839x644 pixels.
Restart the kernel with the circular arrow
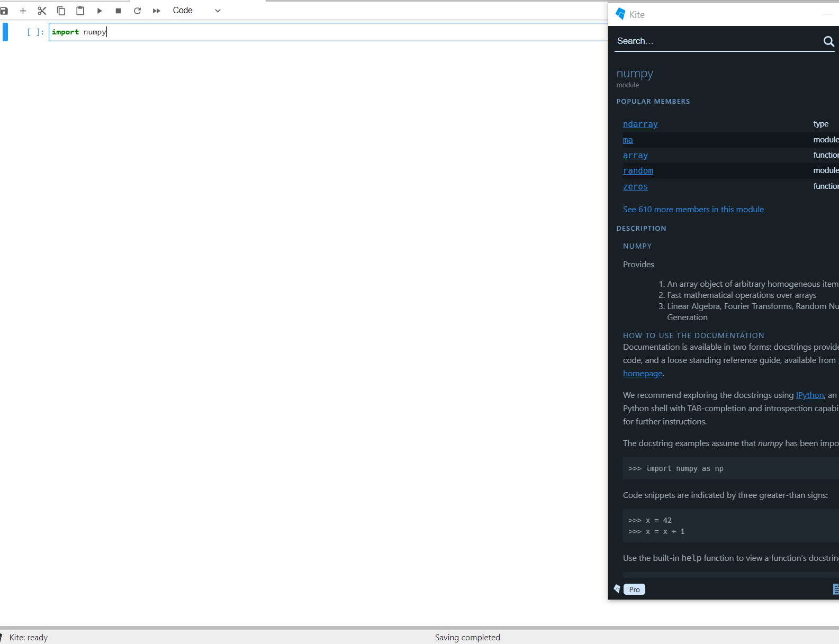coord(137,11)
